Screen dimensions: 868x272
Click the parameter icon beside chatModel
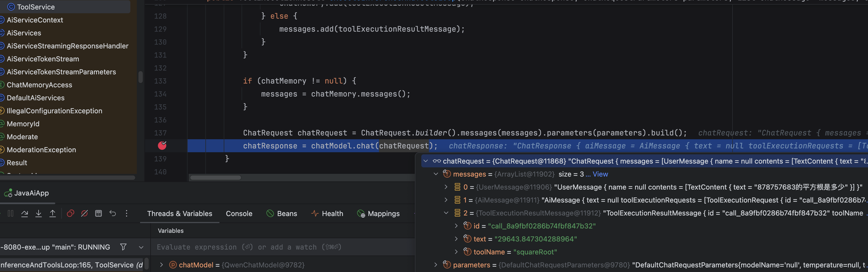click(173, 265)
